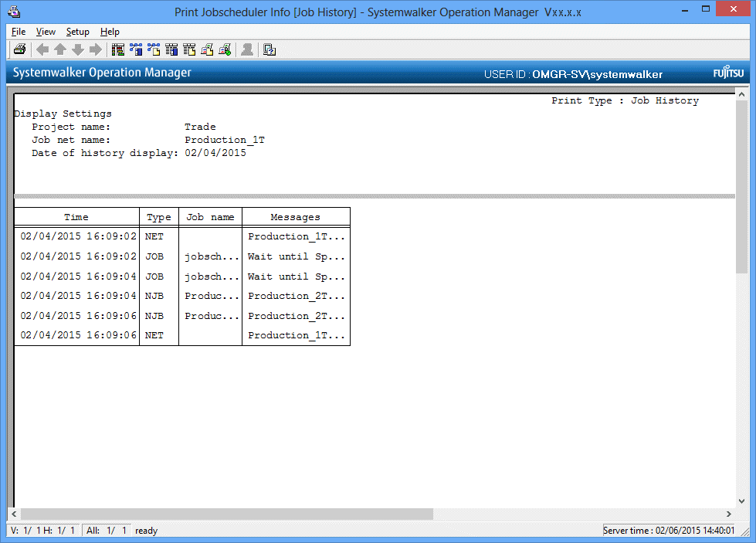Click the grayed left arrow toolbar icon
Viewport: 756px width, 543px height.
coord(42,50)
